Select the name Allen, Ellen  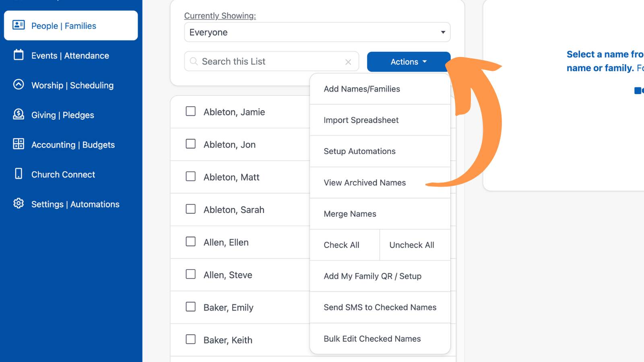[226, 243]
